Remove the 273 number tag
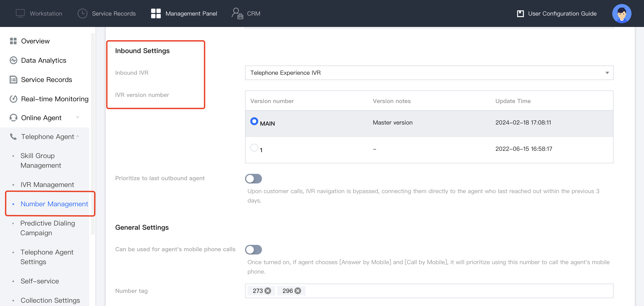Viewport: 644px width, 306px height. [268, 291]
